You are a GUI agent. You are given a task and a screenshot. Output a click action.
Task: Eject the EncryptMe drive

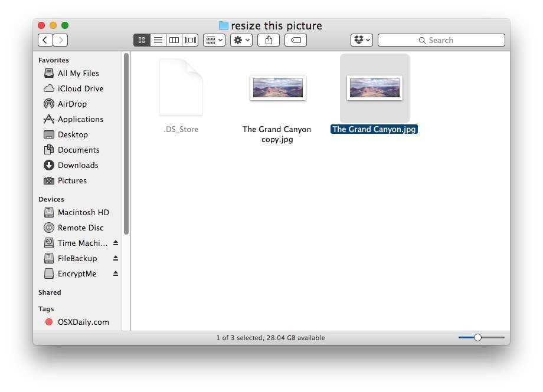(x=116, y=274)
